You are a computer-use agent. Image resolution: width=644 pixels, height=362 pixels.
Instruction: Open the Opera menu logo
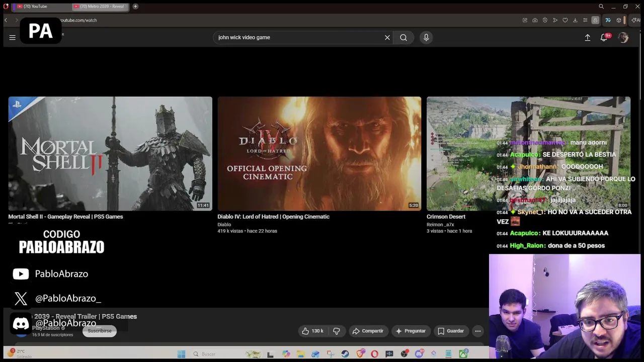pos(6,6)
